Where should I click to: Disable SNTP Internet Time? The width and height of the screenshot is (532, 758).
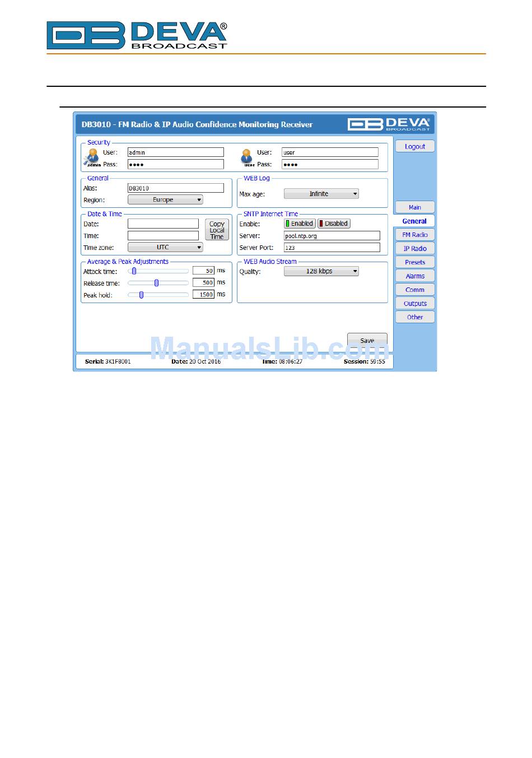click(x=334, y=224)
